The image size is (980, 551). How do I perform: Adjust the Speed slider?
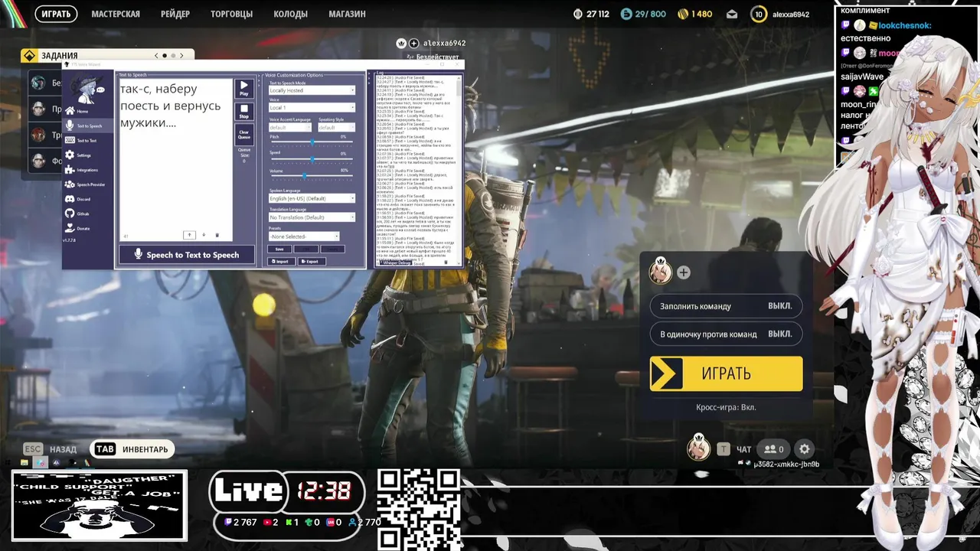312,159
